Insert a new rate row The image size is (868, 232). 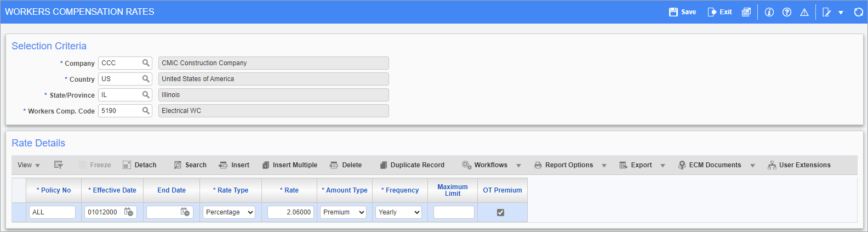234,165
